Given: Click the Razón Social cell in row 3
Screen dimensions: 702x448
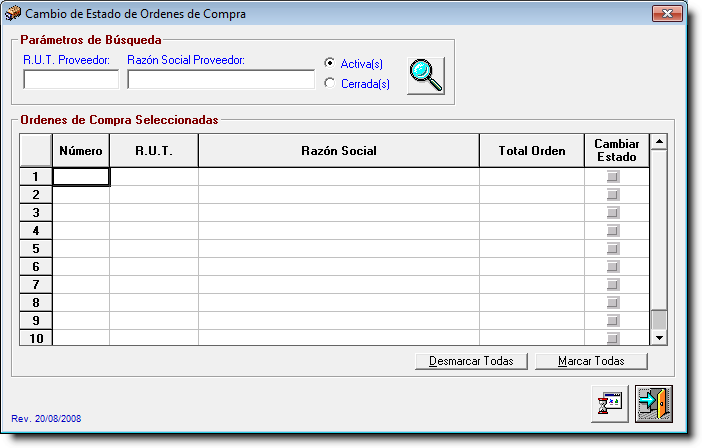Looking at the screenshot, I should pyautogui.click(x=339, y=213).
